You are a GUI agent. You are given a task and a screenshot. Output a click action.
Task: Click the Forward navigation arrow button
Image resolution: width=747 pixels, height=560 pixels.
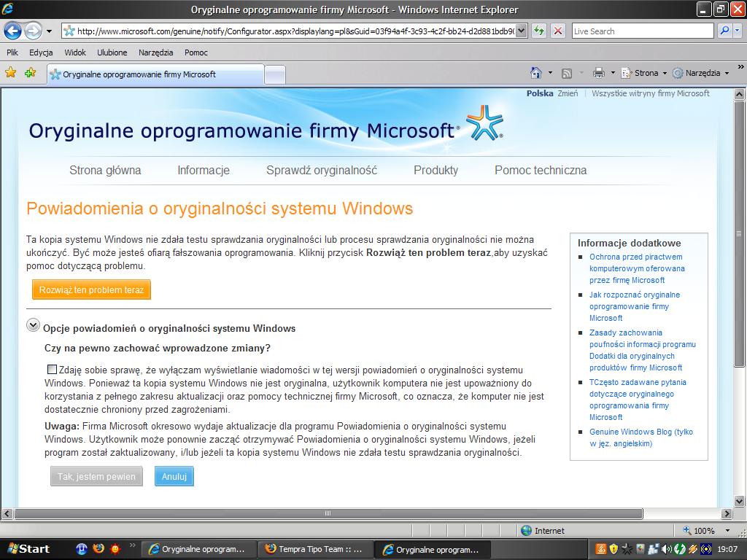coord(33,31)
